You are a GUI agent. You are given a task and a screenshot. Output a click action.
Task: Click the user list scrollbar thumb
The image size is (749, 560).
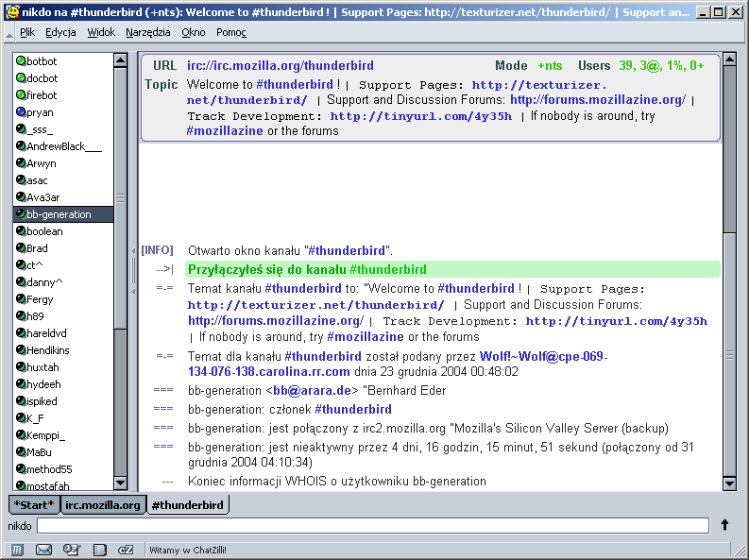click(x=120, y=197)
